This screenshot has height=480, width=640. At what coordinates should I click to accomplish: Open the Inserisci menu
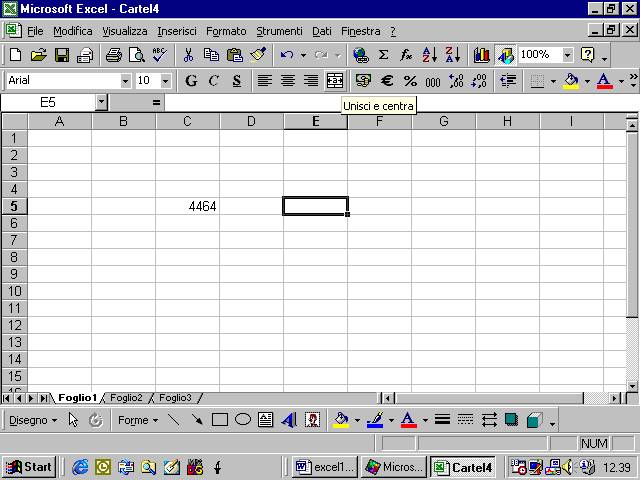pyautogui.click(x=177, y=31)
